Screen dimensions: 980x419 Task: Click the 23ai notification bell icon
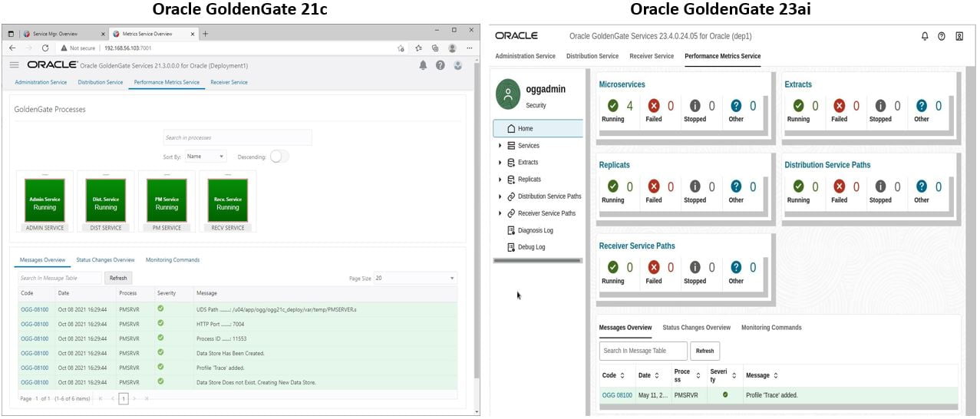pos(925,36)
